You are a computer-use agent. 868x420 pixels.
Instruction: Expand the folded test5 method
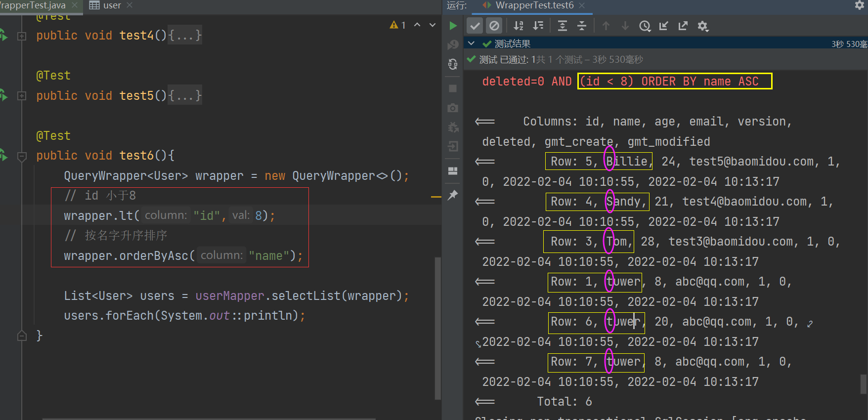pyautogui.click(x=22, y=96)
